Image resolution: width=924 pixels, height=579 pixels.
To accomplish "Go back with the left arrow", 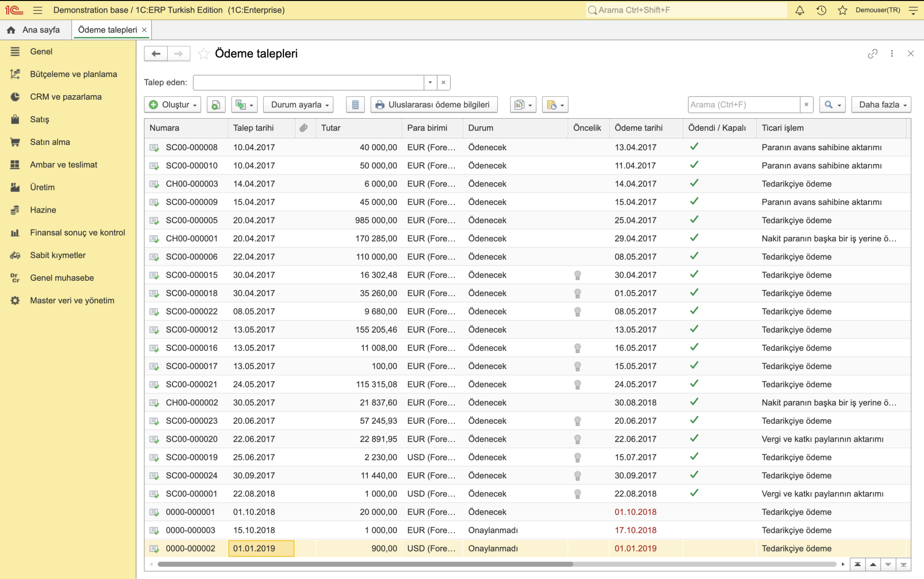I will [156, 54].
